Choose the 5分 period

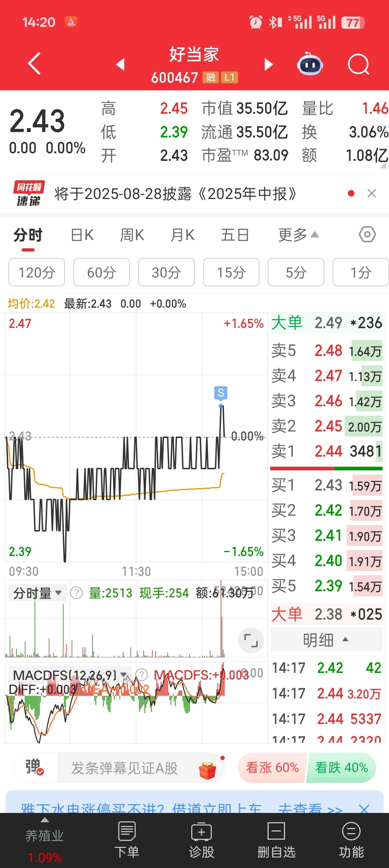click(296, 272)
